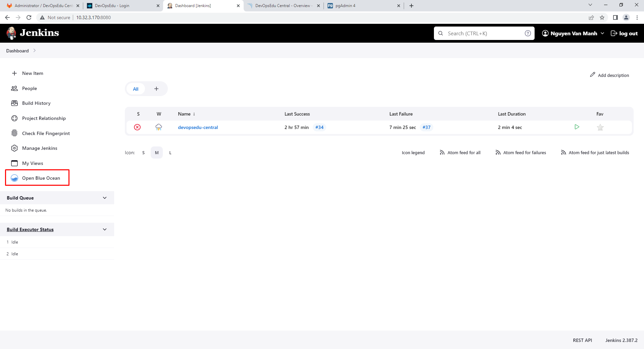
Task: Click the search help question icon
Action: click(x=528, y=33)
